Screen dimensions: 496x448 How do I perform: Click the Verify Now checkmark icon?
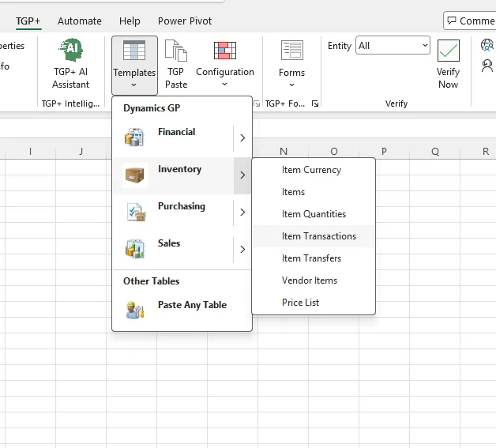point(449,51)
